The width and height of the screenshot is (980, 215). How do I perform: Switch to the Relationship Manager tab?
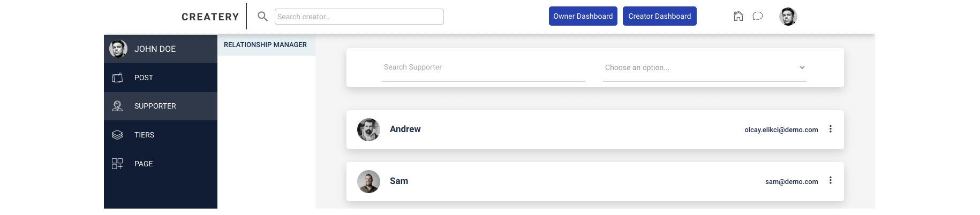[265, 45]
